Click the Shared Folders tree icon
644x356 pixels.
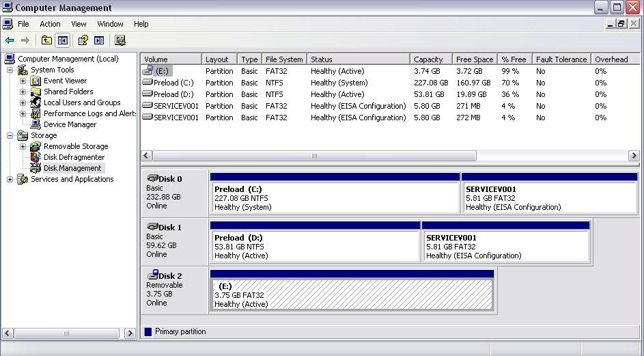tap(36, 92)
